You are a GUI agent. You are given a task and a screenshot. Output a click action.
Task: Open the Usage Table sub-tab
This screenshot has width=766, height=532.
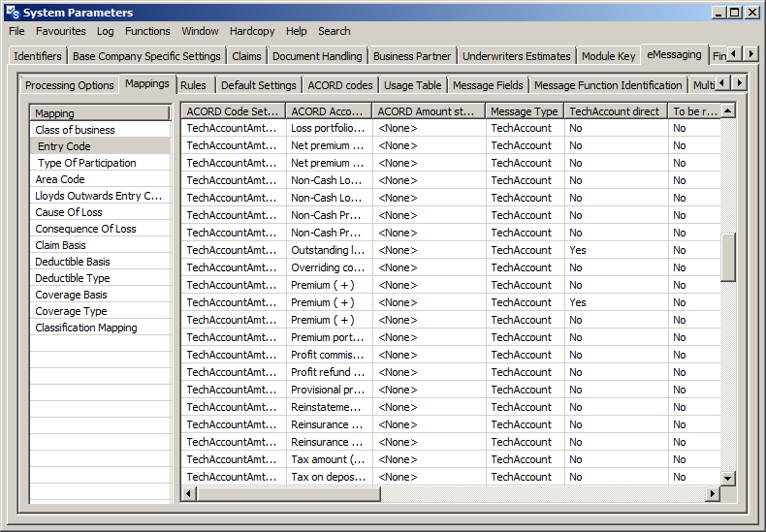coord(413,85)
